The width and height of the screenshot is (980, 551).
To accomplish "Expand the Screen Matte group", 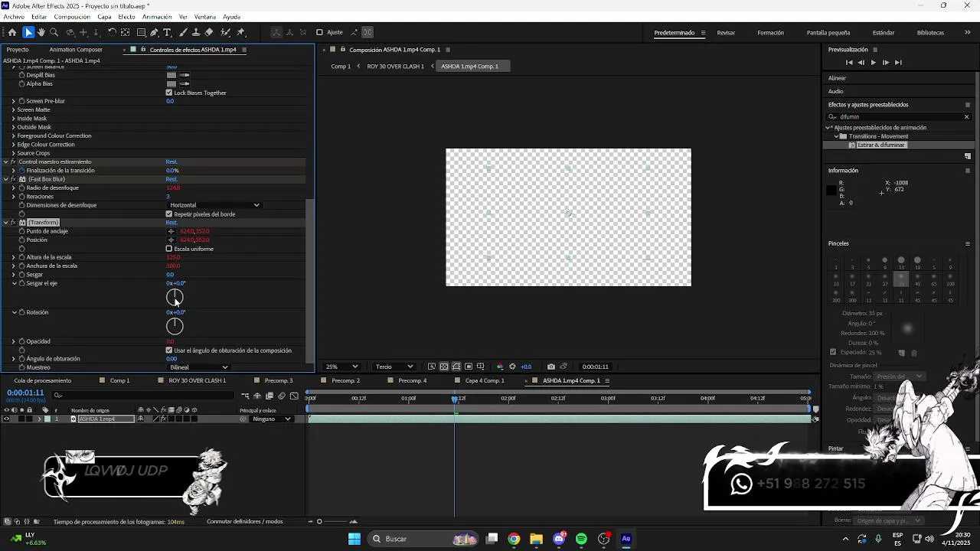I will 13,110.
